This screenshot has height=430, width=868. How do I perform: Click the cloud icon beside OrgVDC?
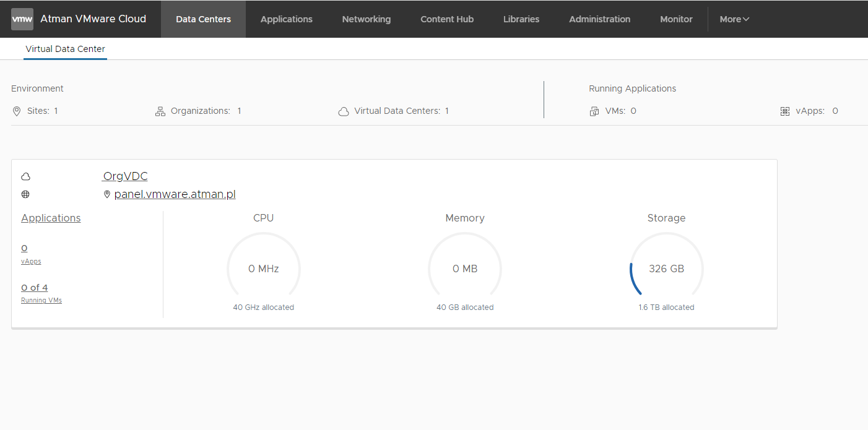point(25,177)
